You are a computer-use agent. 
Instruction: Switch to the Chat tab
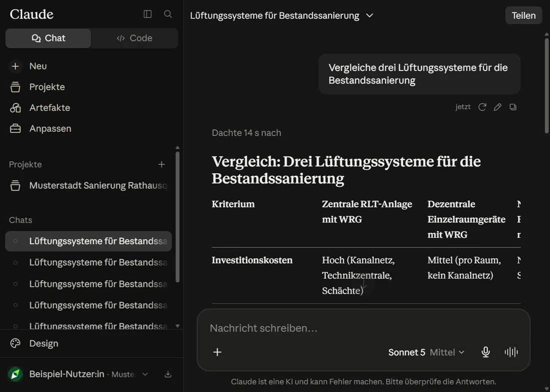[48, 38]
